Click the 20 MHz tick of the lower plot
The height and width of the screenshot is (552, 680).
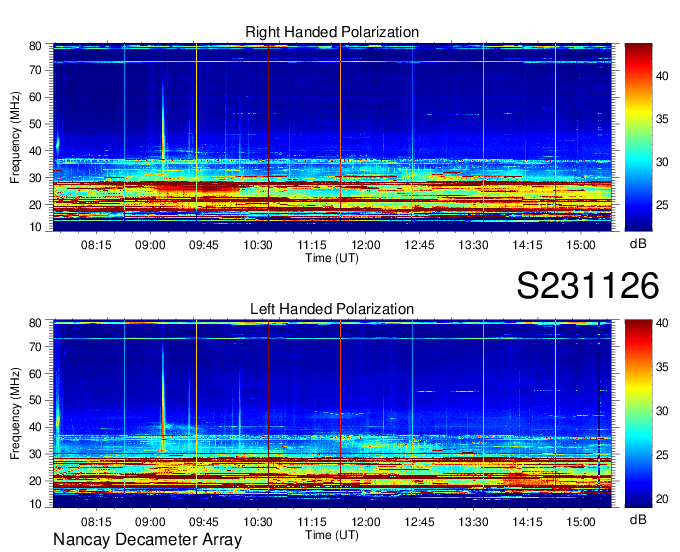click(x=35, y=481)
